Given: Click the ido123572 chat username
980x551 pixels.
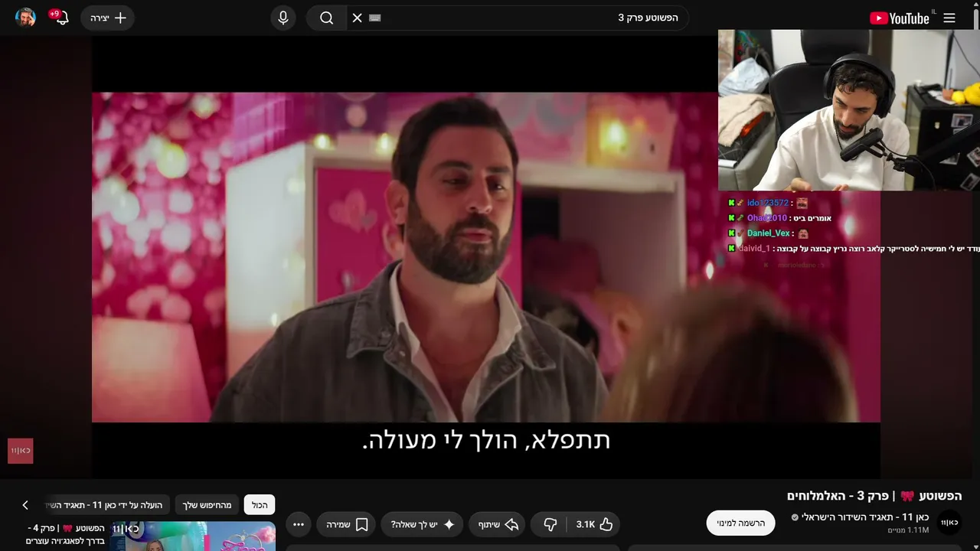Looking at the screenshot, I should (x=767, y=203).
